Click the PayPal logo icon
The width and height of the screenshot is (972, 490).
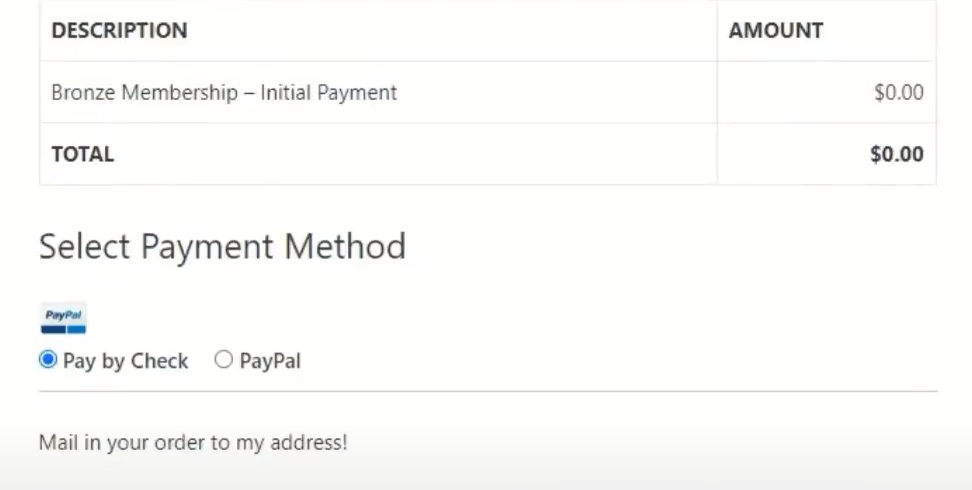point(63,318)
